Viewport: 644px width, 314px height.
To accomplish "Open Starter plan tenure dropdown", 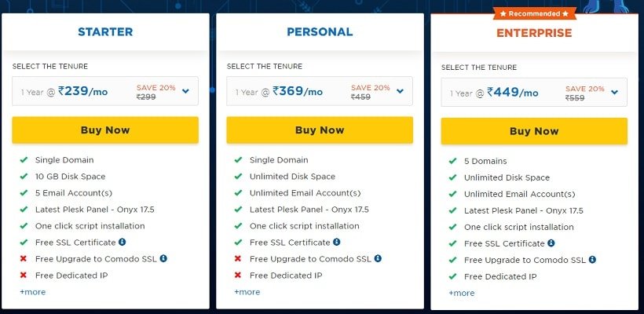I will coord(105,91).
